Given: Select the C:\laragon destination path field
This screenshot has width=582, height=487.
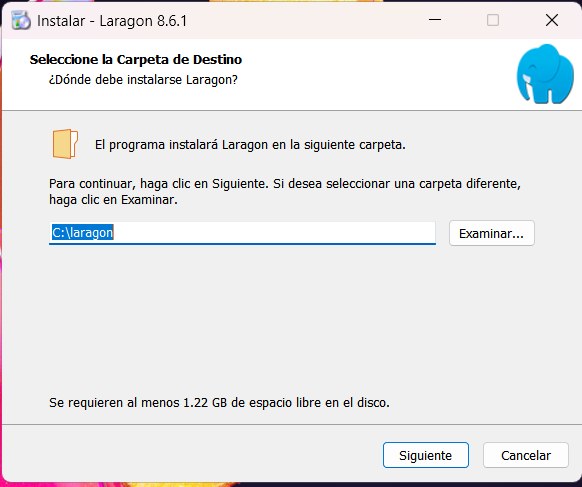Looking at the screenshot, I should point(242,233).
